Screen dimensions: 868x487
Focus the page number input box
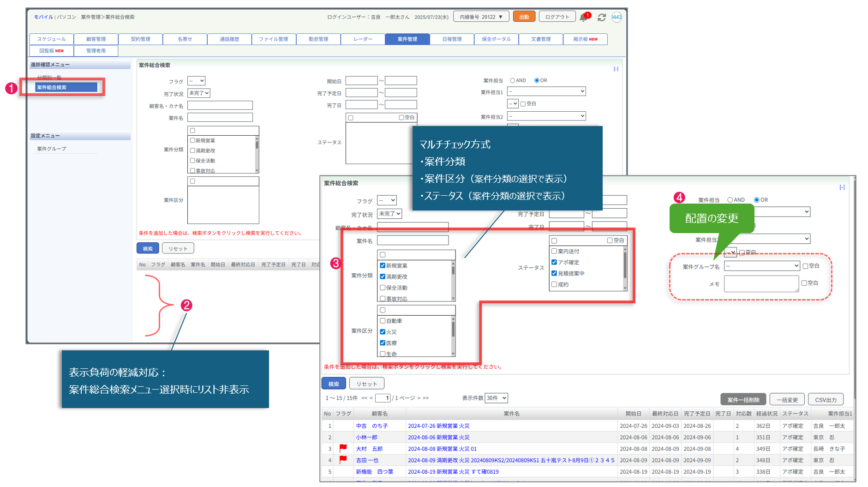click(383, 398)
